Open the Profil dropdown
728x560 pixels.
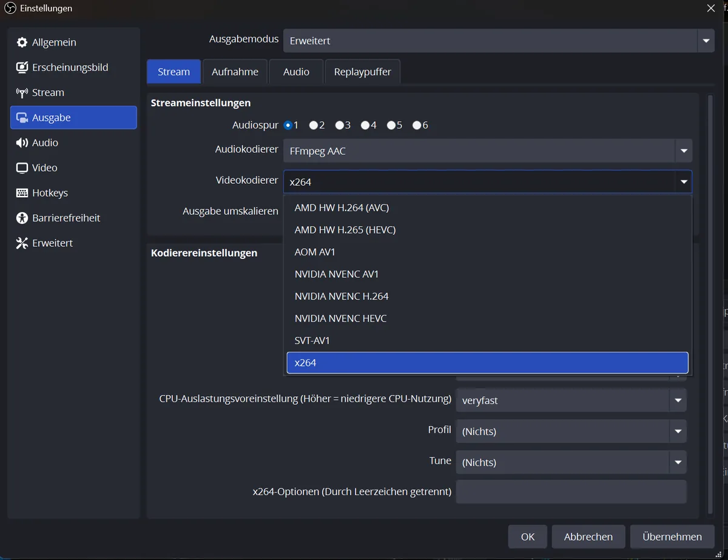point(571,431)
